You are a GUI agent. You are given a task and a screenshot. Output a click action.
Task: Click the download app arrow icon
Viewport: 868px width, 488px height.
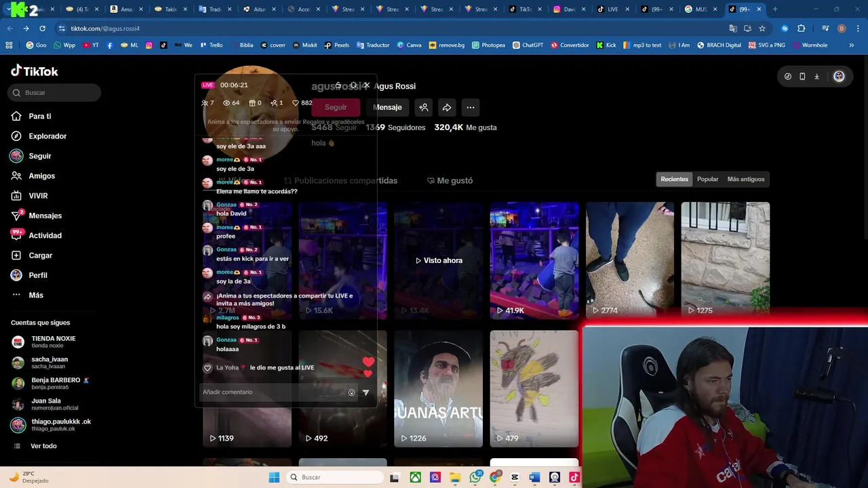816,77
